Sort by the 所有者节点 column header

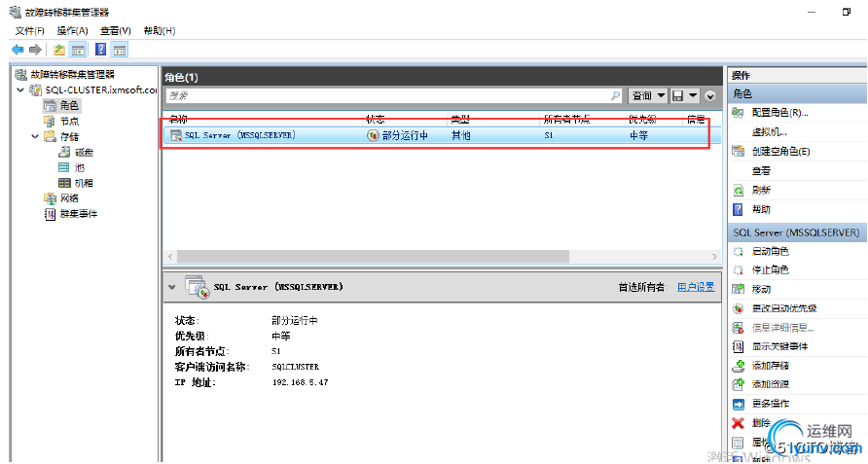(x=566, y=119)
